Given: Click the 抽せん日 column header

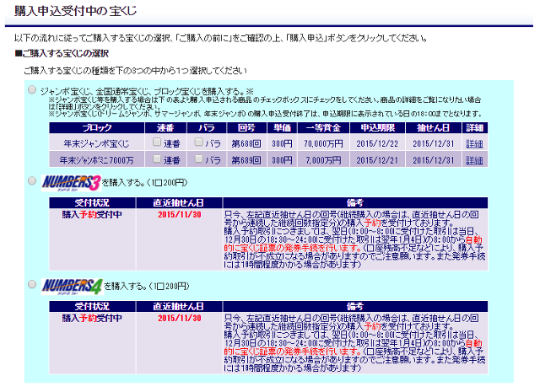Looking at the screenshot, I should (x=433, y=127).
